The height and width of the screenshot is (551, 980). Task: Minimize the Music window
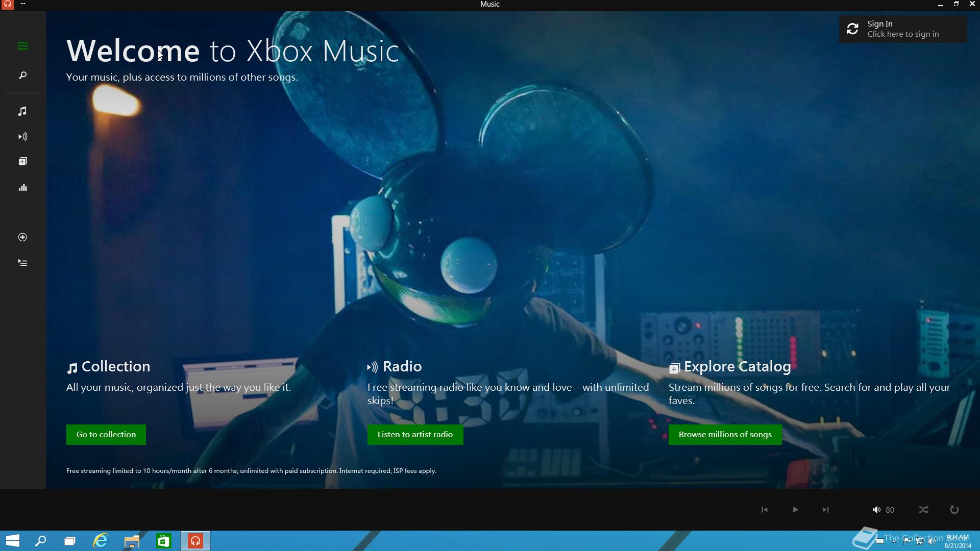pos(940,4)
